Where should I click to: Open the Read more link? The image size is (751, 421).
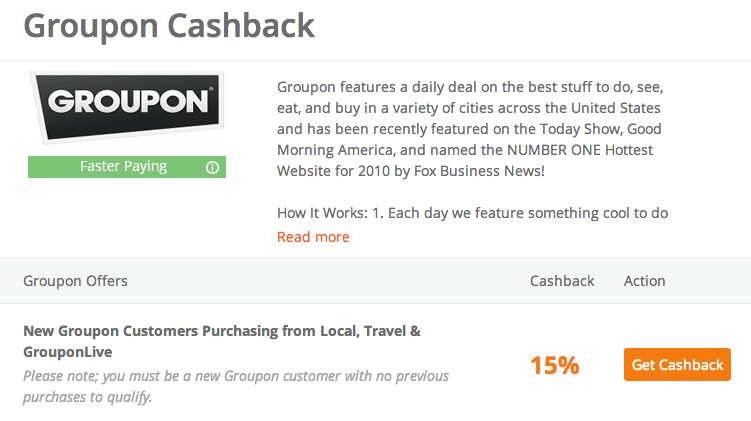(313, 237)
